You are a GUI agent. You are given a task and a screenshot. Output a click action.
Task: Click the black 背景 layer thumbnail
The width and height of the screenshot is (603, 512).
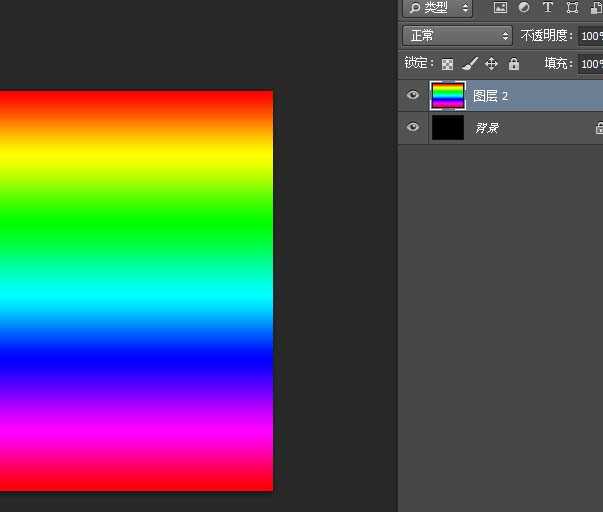pos(448,128)
